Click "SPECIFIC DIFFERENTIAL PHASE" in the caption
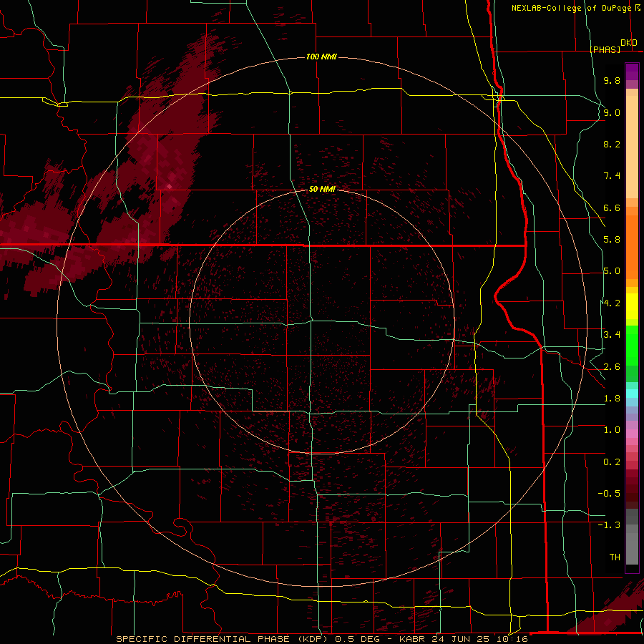This screenshot has width=644, height=644. (x=203, y=639)
